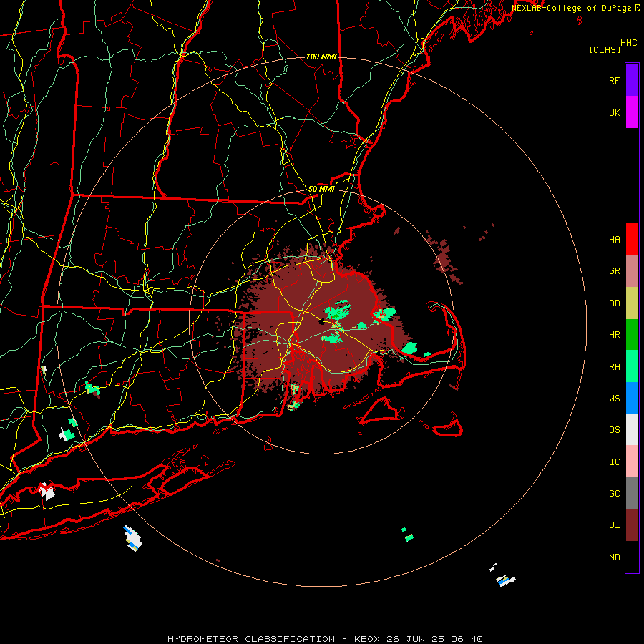Click the NEXLAB-College of DuPage credit text
This screenshot has height=644, width=644.
click(x=572, y=8)
